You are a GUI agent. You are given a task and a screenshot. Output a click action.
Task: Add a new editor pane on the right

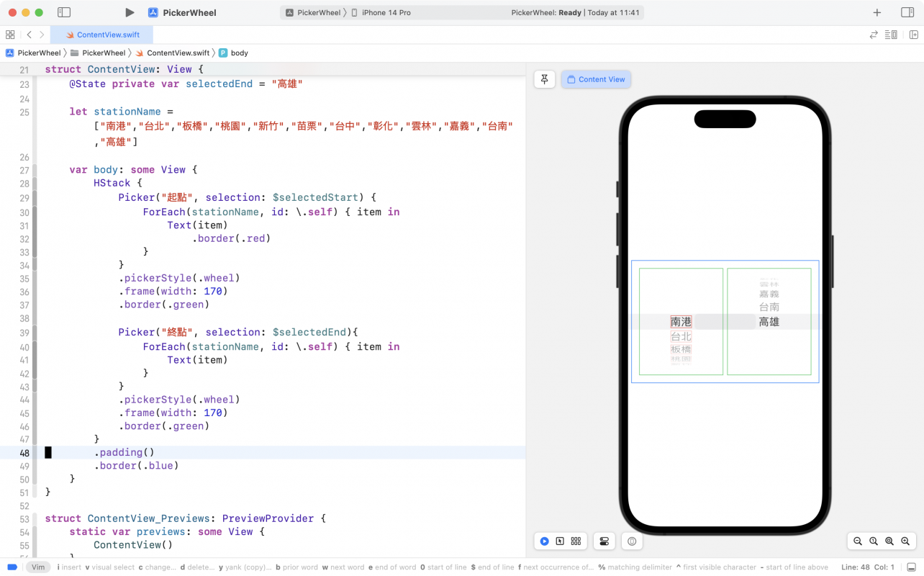913,35
